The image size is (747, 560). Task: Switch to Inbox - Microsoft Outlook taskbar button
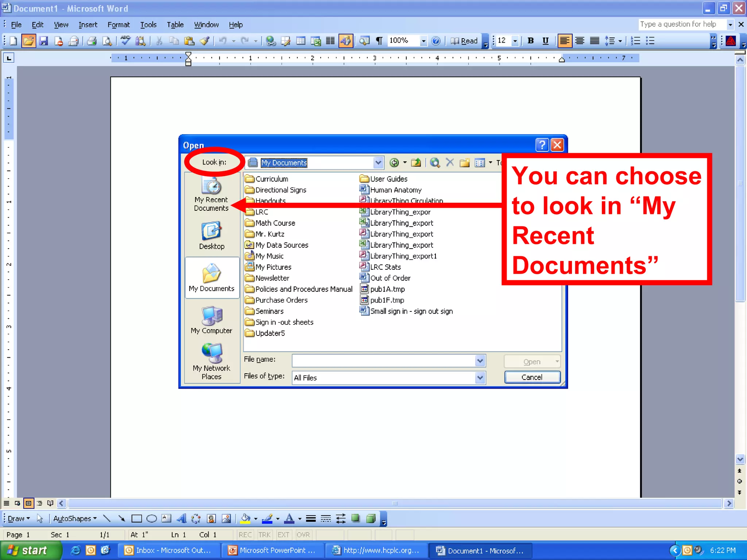coord(170,551)
